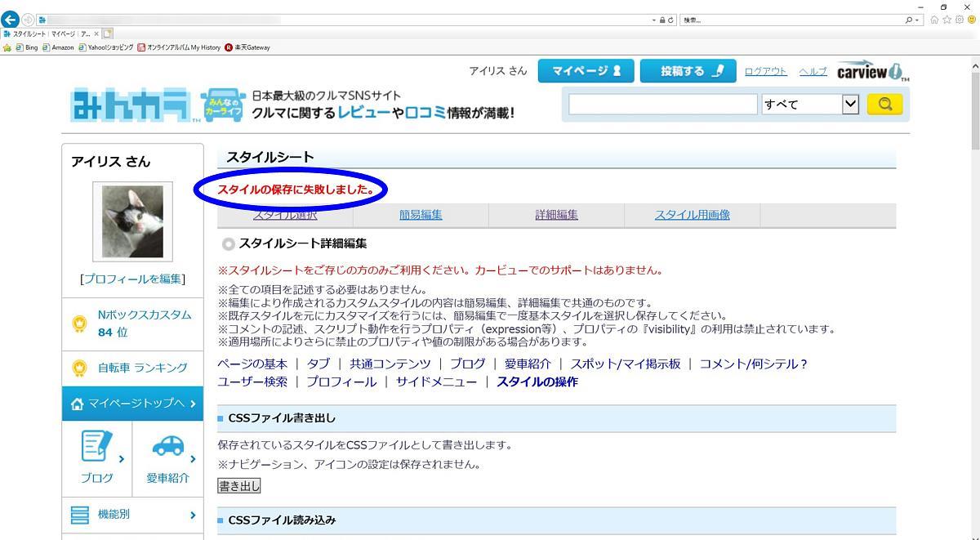Image resolution: width=980 pixels, height=540 pixels.
Task: Click the マイページ button
Action: pyautogui.click(x=585, y=71)
